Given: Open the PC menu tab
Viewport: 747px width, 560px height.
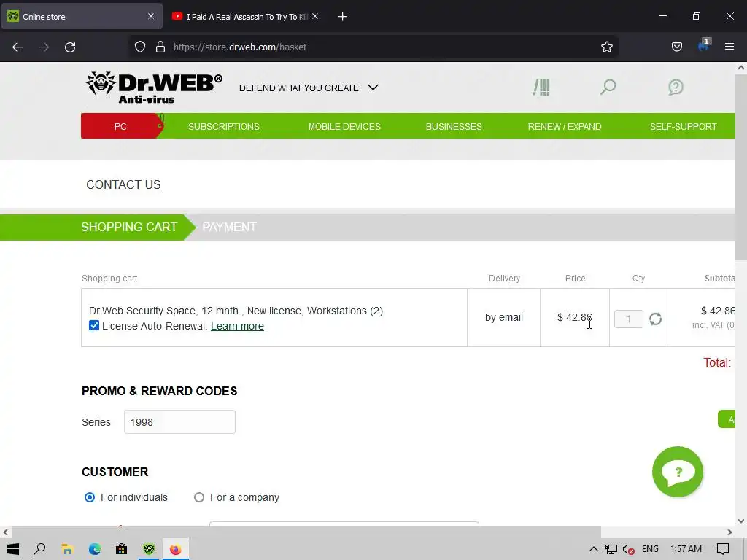Looking at the screenshot, I should click(x=120, y=126).
